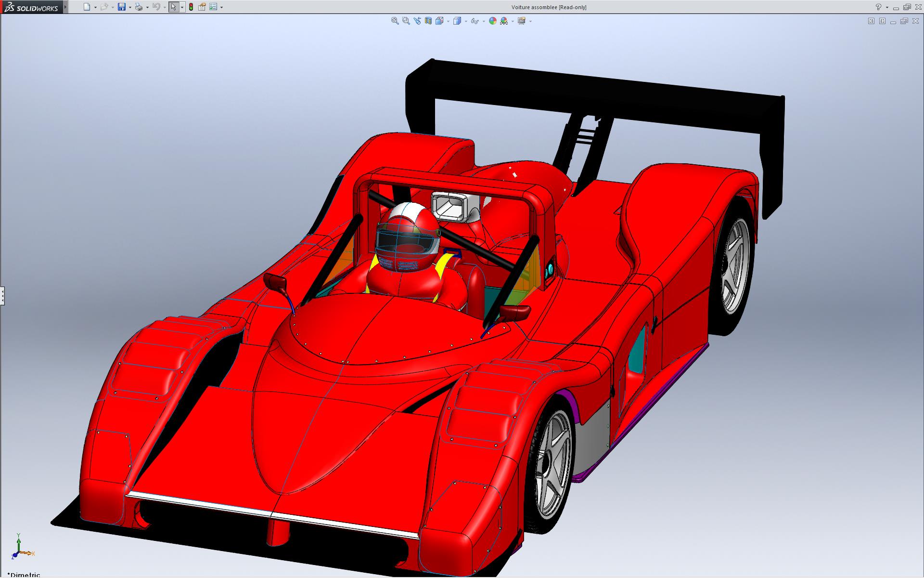Click the Save floppy disk icon
Screen dimensions: 924x578
(x=122, y=7)
